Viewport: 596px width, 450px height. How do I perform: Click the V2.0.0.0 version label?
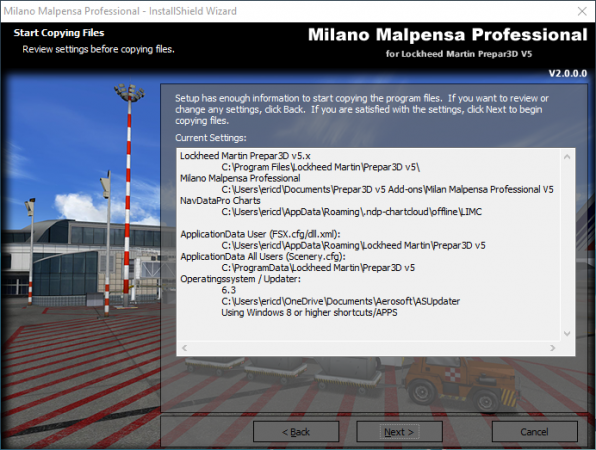pyautogui.click(x=568, y=73)
